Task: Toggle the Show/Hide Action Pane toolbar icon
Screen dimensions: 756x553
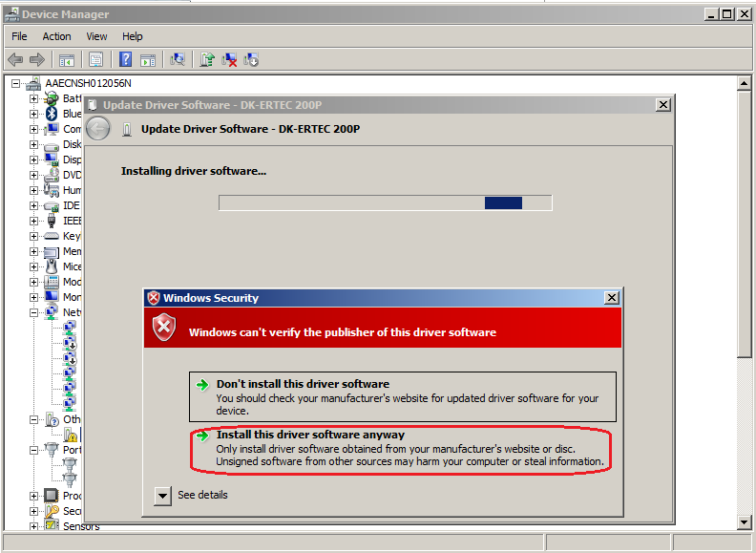Action: click(x=148, y=60)
